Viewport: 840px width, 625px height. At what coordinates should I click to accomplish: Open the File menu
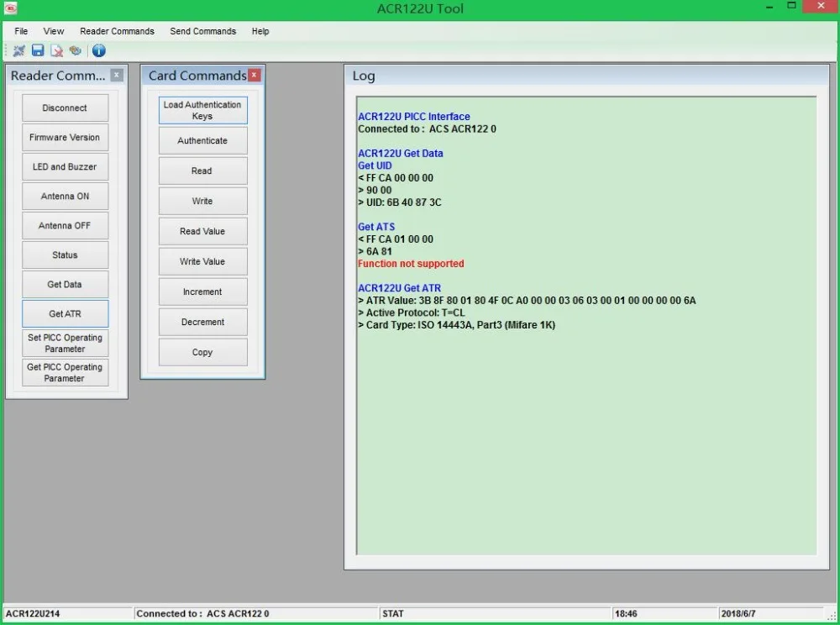pyautogui.click(x=21, y=31)
